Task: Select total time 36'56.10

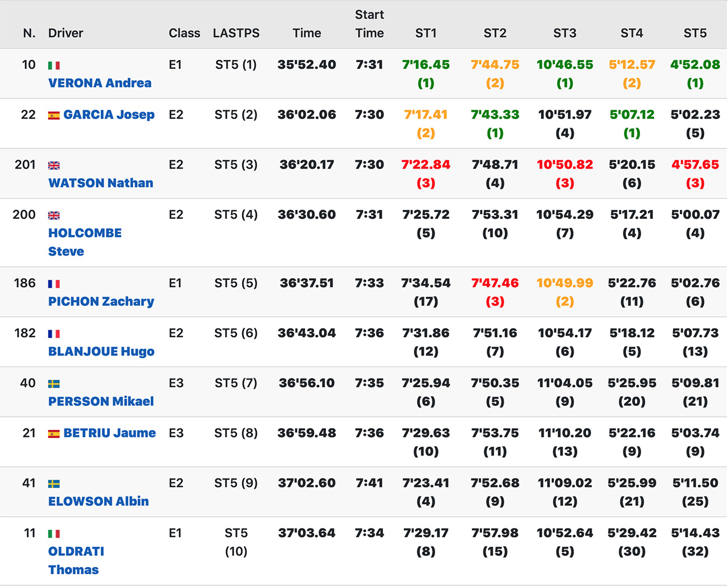Action: (307, 383)
